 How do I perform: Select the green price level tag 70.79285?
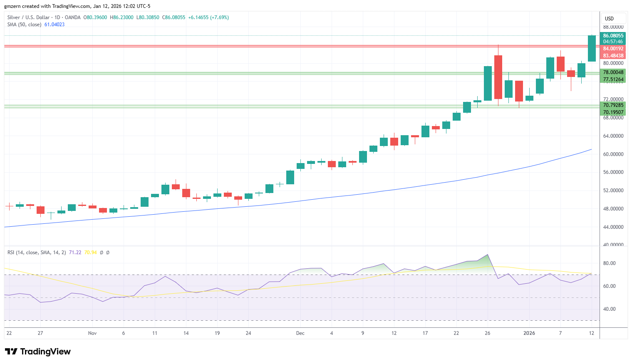[613, 105]
